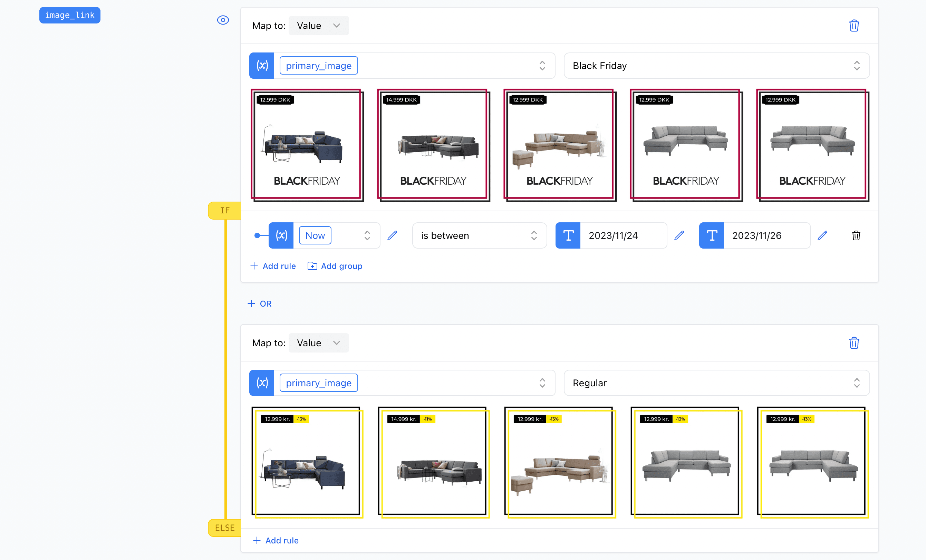
Task: Click variable icon beside Black Friday primary_image
Action: point(262,66)
